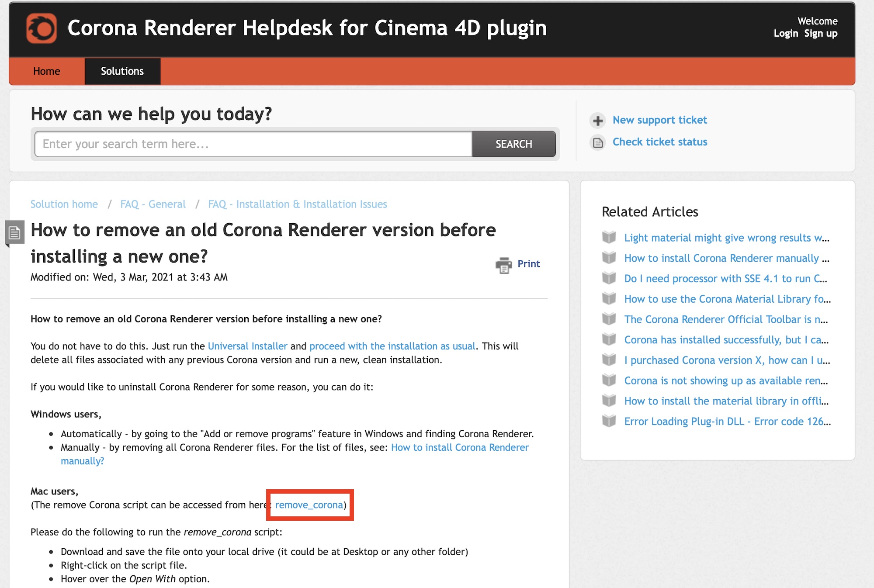Focus the search term input field
Screen dimensions: 874x588
[x=253, y=144]
